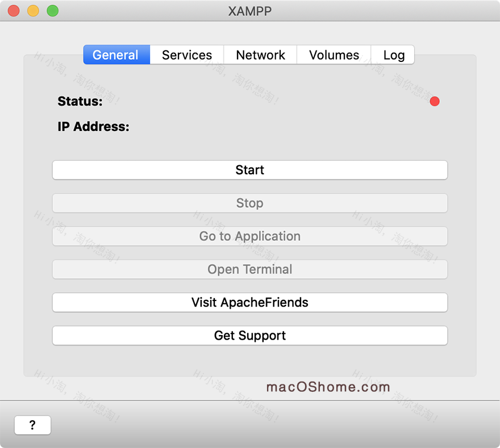Click the green zoom traffic light
This screenshot has width=500, height=448.
tap(52, 10)
